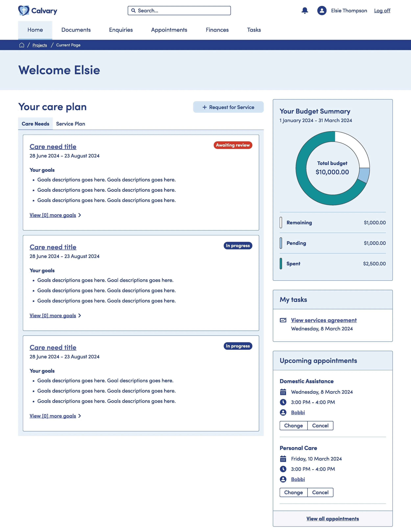Click the clock icon under Personal Care
Viewport: 411px width, 532px height.
pos(283,469)
